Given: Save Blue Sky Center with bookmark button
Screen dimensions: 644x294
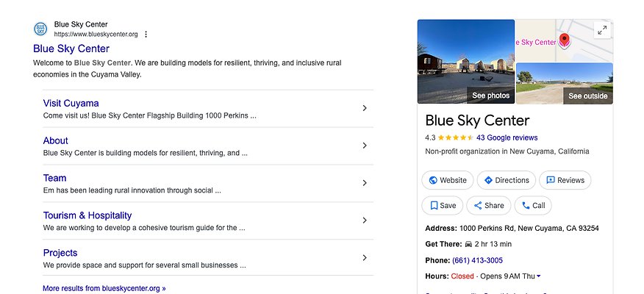Looking at the screenshot, I should (x=443, y=206).
